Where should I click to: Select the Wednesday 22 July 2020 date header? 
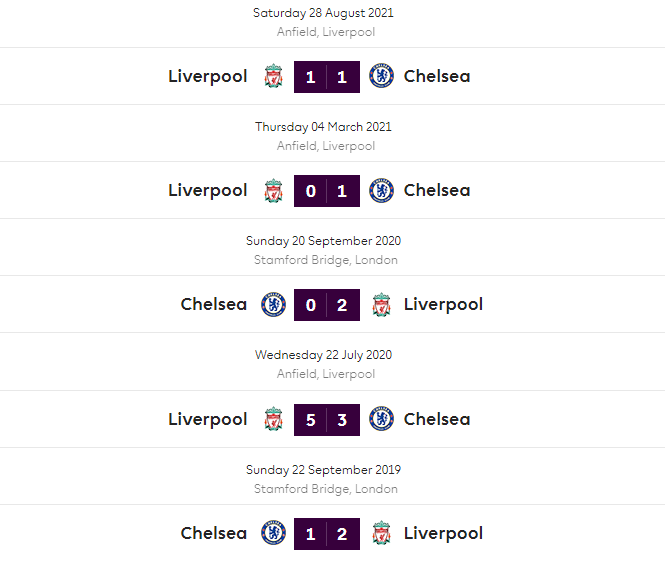point(323,355)
